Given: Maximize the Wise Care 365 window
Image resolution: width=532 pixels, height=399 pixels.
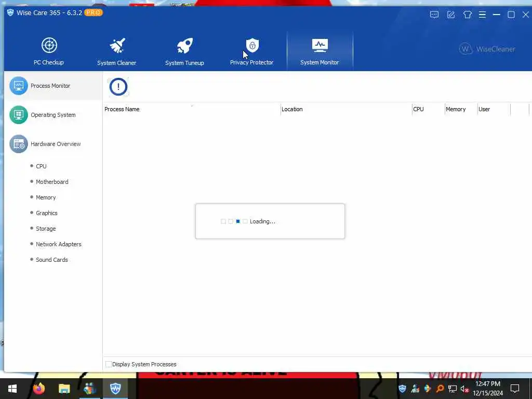Looking at the screenshot, I should point(511,15).
